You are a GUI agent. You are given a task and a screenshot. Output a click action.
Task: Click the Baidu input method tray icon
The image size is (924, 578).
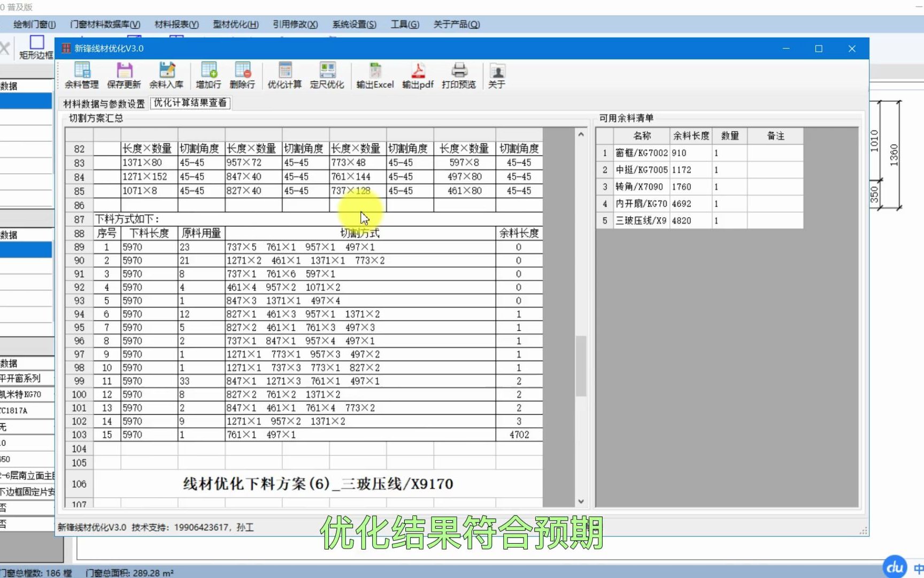[x=895, y=567]
